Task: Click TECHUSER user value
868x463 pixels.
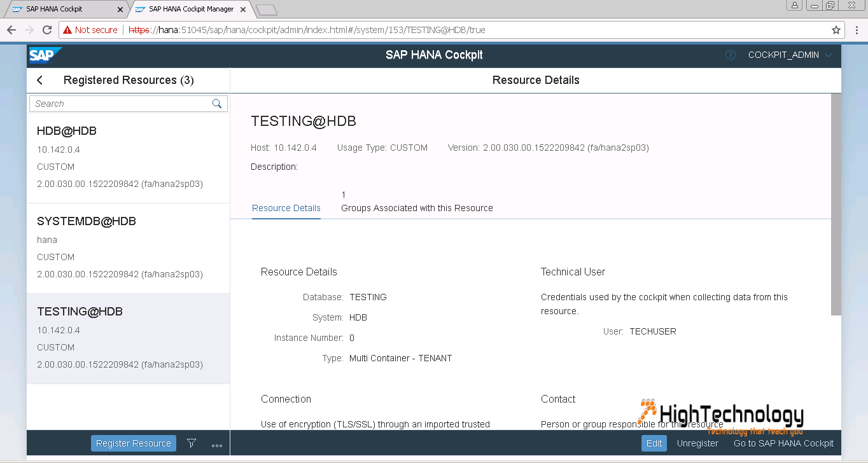Action: [x=653, y=331]
